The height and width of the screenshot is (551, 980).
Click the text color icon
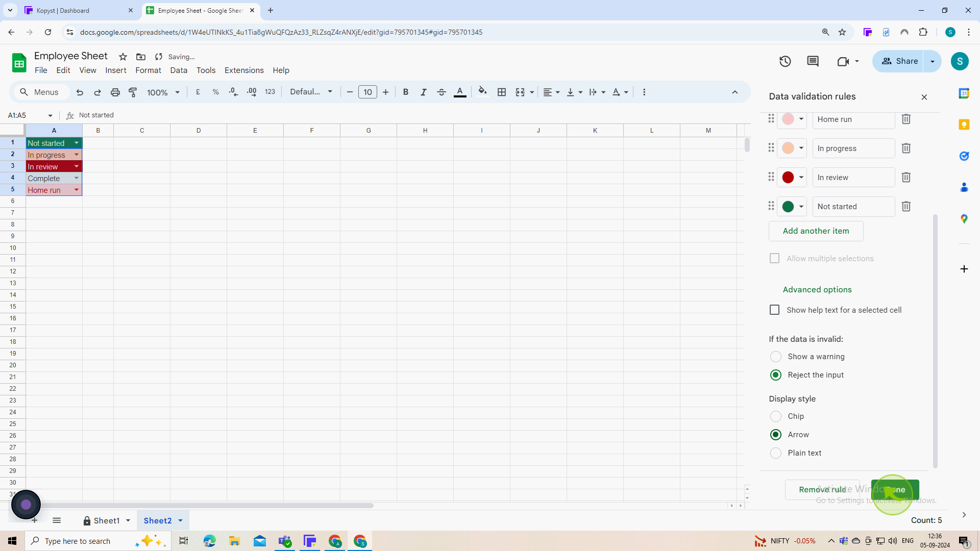pyautogui.click(x=461, y=92)
